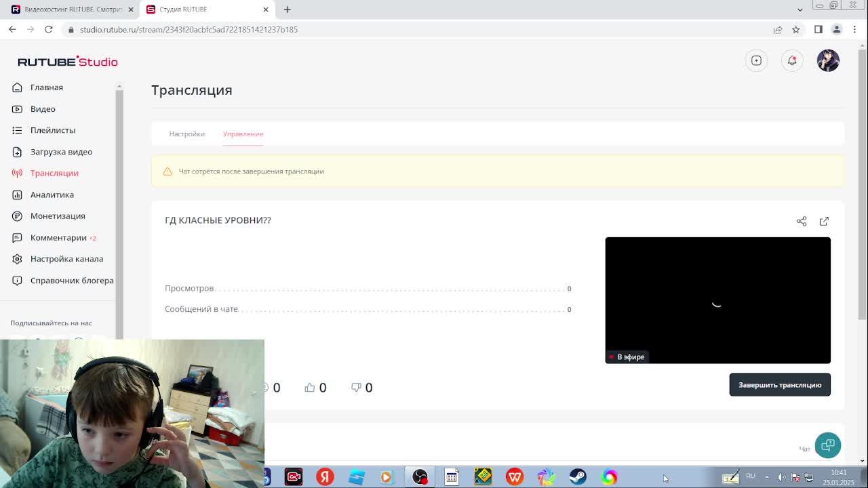Go to Загрузка видео page
The width and height of the screenshot is (868, 488).
[61, 152]
